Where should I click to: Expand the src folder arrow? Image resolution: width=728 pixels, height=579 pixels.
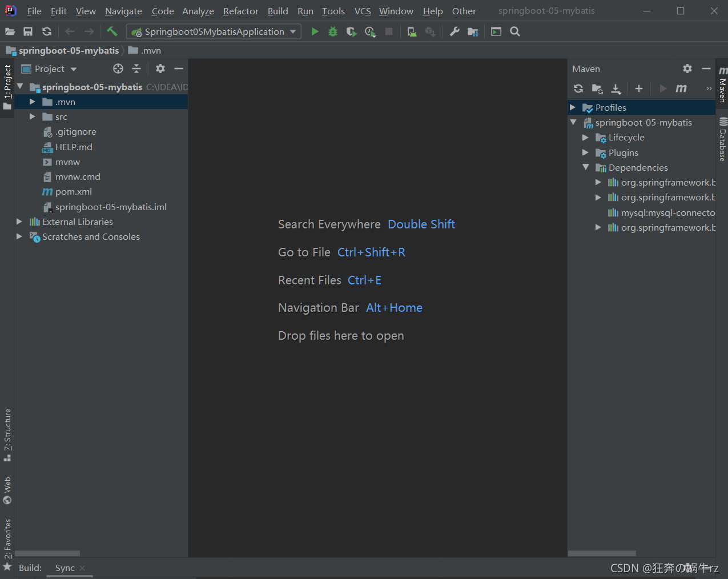tap(33, 116)
